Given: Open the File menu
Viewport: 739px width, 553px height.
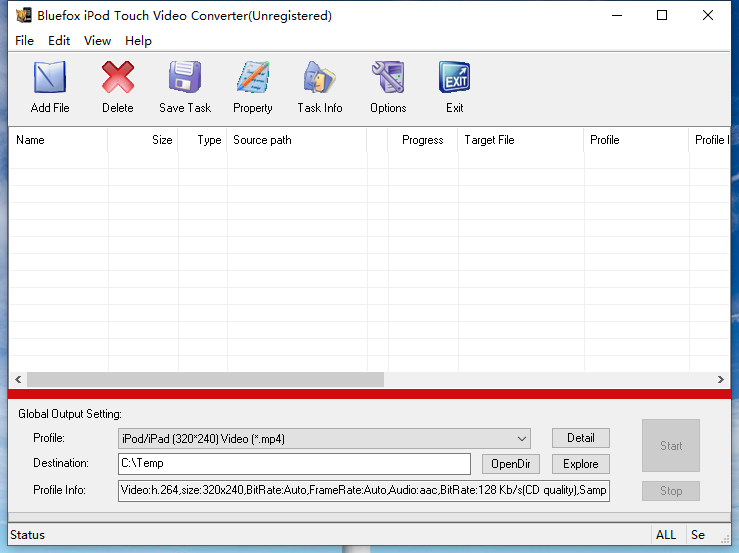Looking at the screenshot, I should 25,41.
